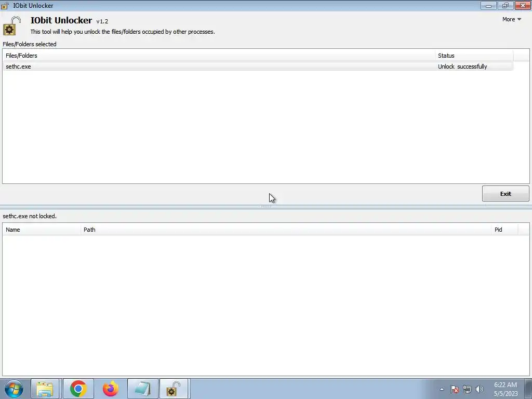
Task: Open the More dropdown menu
Action: click(511, 19)
